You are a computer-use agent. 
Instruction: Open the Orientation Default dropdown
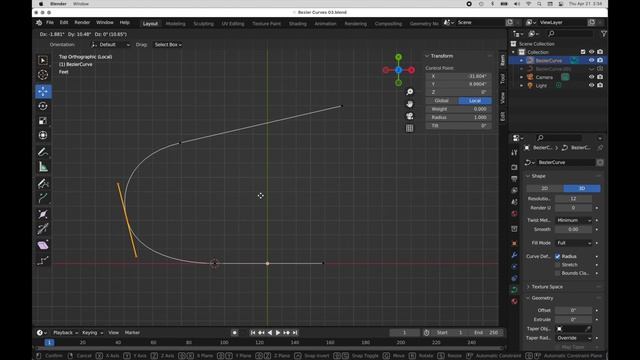pyautogui.click(x=110, y=44)
